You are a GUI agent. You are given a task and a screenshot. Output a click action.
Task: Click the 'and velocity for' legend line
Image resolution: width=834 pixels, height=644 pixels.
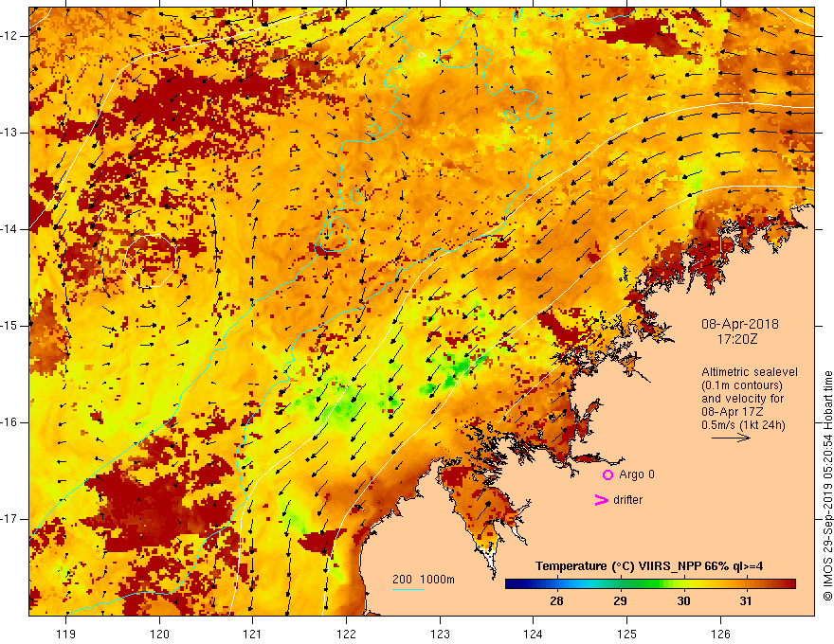coord(742,399)
